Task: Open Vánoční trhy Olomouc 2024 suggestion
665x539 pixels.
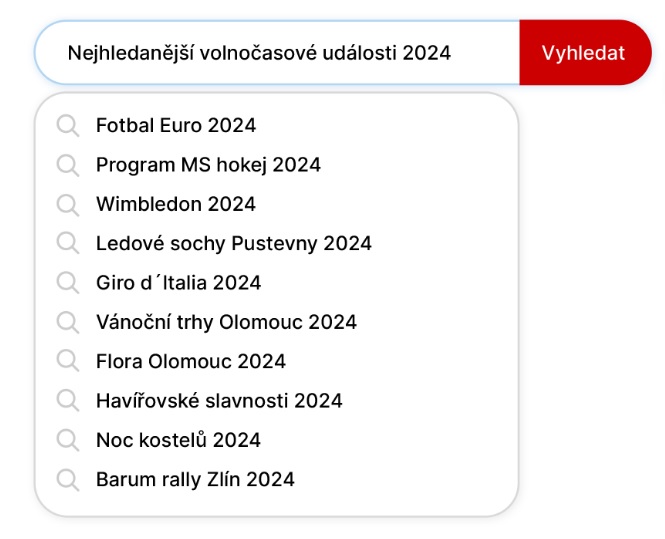Action: point(277,322)
